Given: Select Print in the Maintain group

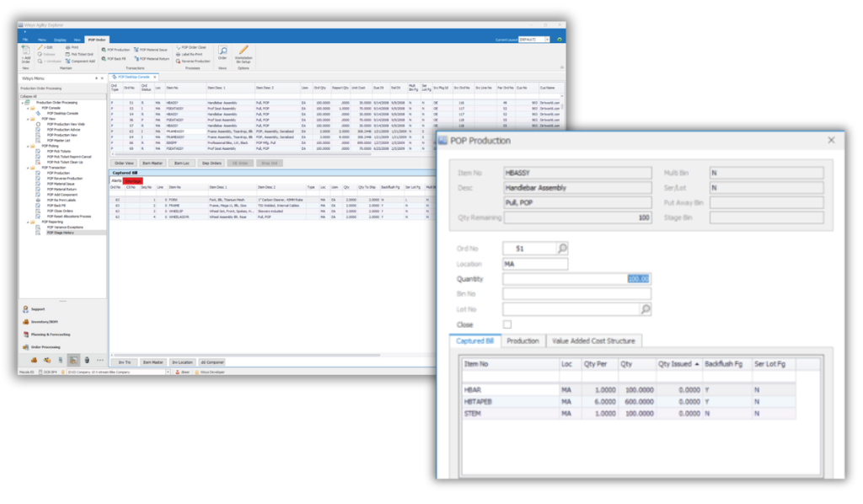Looking at the screenshot, I should click(x=72, y=47).
